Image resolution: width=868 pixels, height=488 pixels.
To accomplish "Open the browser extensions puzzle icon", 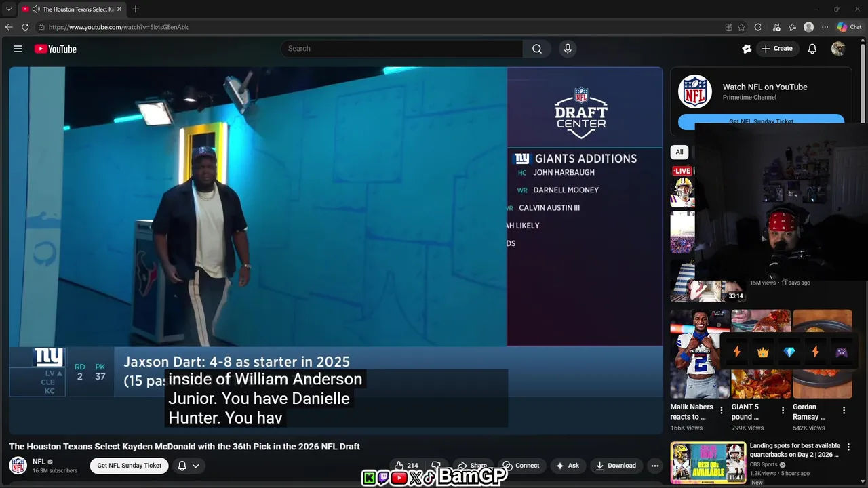I will [x=758, y=27].
